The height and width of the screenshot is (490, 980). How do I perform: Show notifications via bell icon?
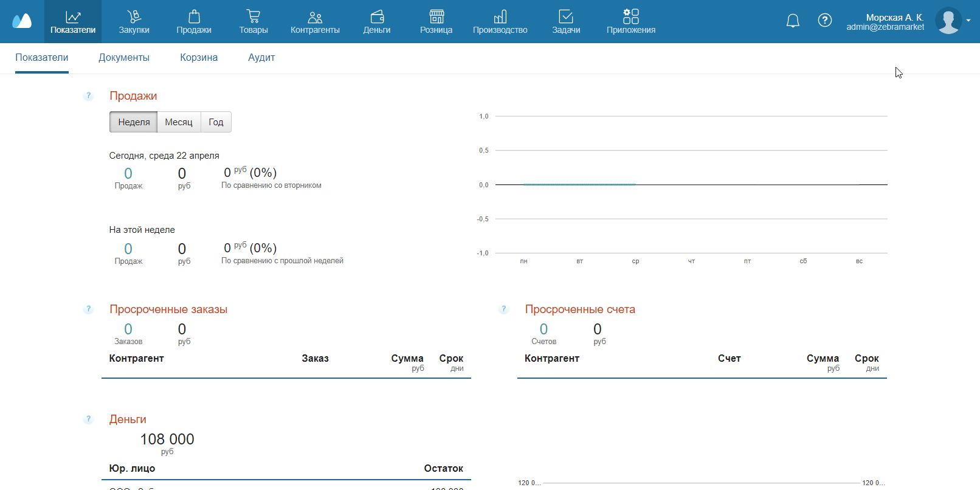(793, 21)
